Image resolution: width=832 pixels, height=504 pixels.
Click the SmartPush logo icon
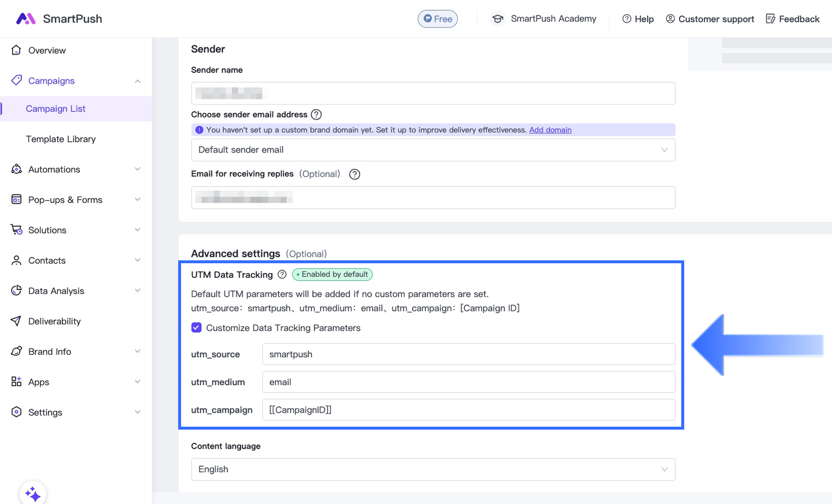pyautogui.click(x=25, y=19)
